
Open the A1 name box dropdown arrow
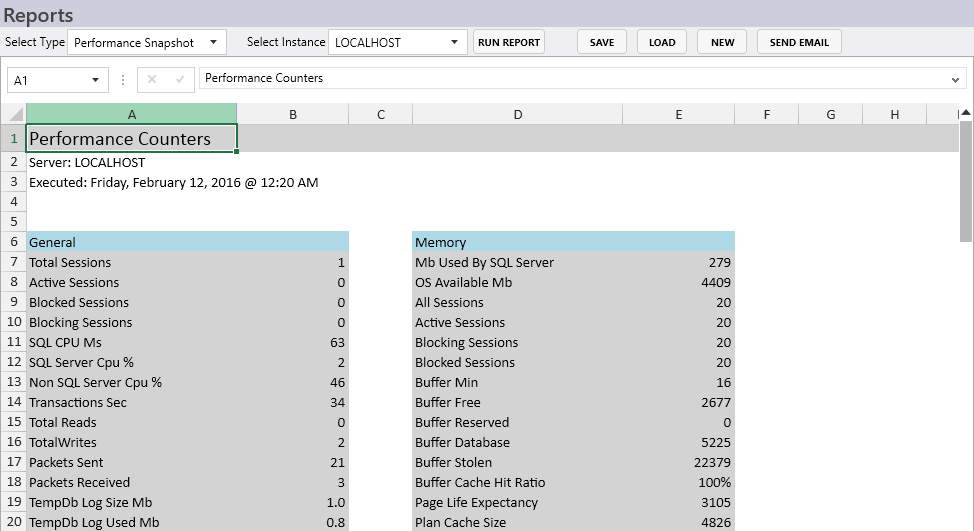click(95, 80)
